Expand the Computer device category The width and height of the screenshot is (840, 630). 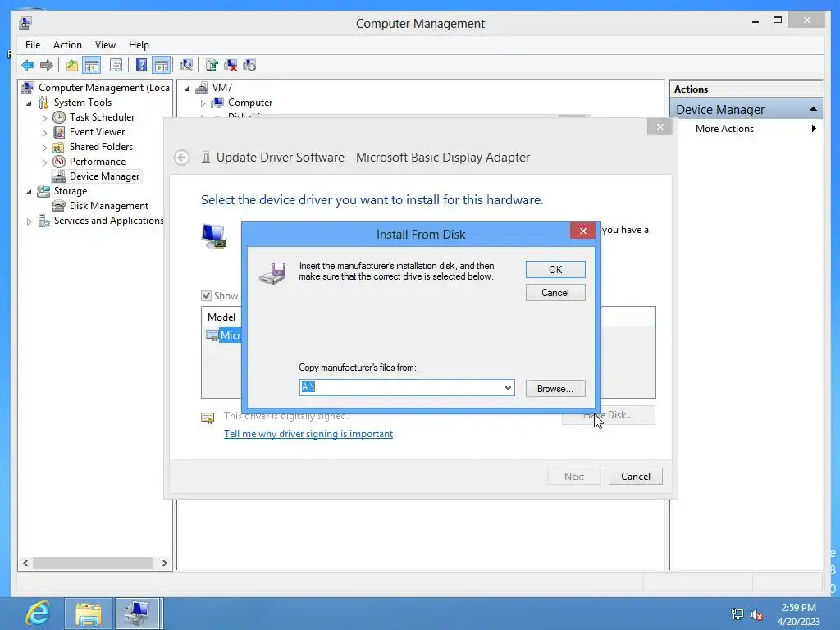tap(203, 103)
